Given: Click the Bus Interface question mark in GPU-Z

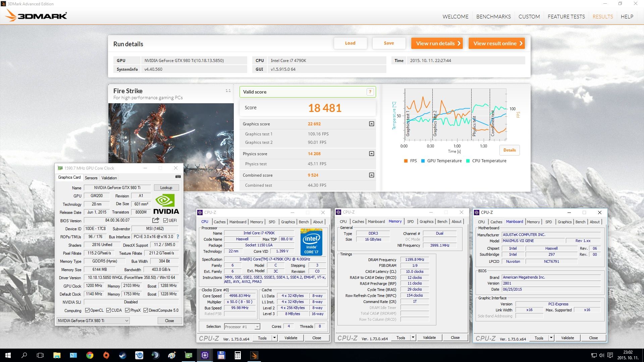Looking at the screenshot, I should [x=178, y=237].
